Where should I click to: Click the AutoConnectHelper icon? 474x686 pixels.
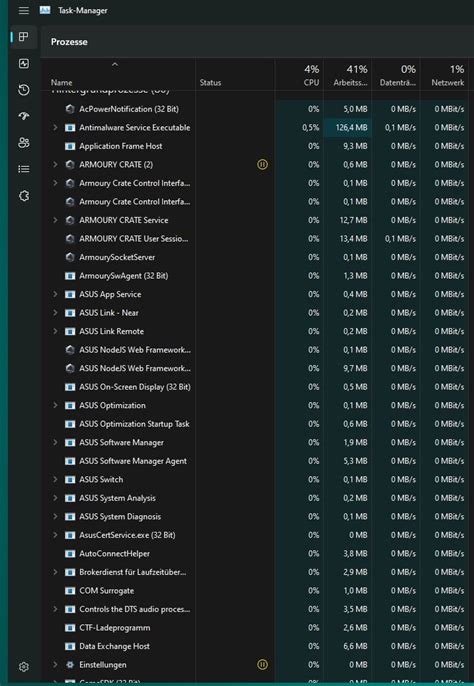pyautogui.click(x=70, y=553)
